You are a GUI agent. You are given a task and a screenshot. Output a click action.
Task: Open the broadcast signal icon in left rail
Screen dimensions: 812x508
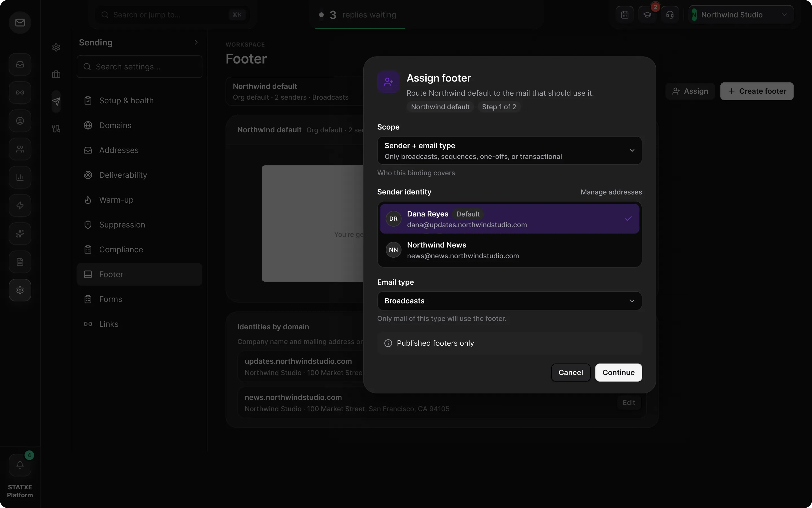pos(20,92)
